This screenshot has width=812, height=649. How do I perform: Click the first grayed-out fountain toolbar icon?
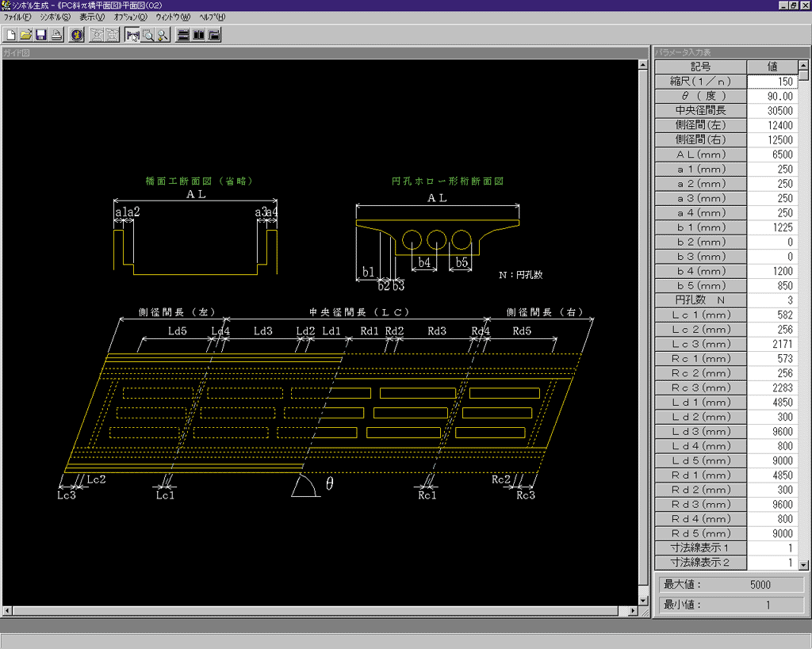click(97, 35)
